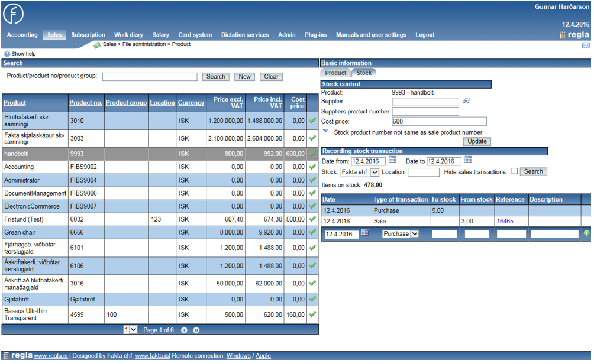
Task: Go to next page of products
Action: point(184,330)
